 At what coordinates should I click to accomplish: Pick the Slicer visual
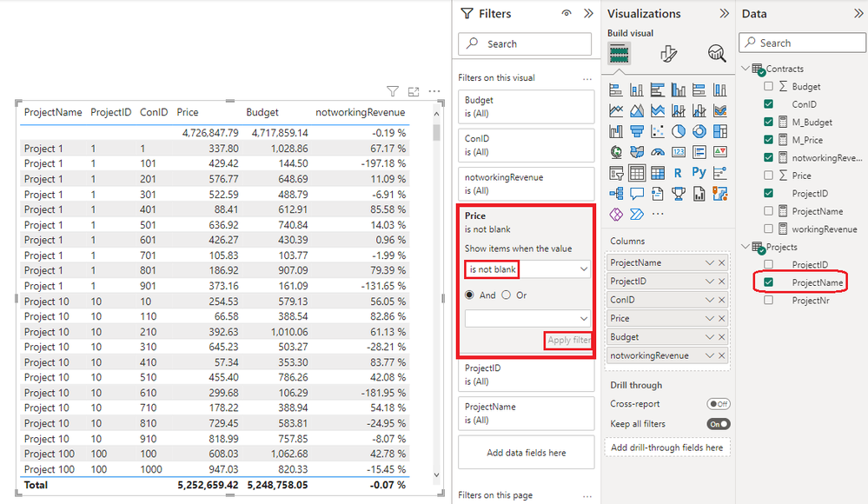click(615, 173)
